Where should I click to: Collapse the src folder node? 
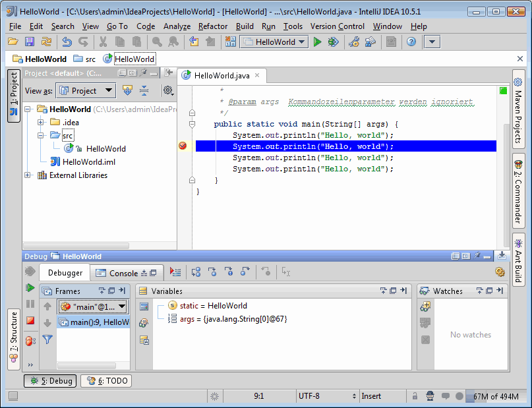pyautogui.click(x=41, y=135)
